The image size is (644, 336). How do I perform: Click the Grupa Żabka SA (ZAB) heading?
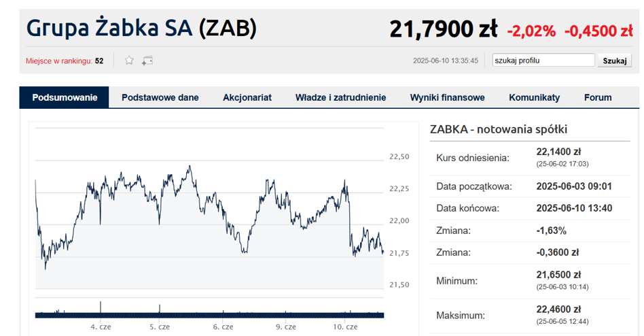pos(142,29)
